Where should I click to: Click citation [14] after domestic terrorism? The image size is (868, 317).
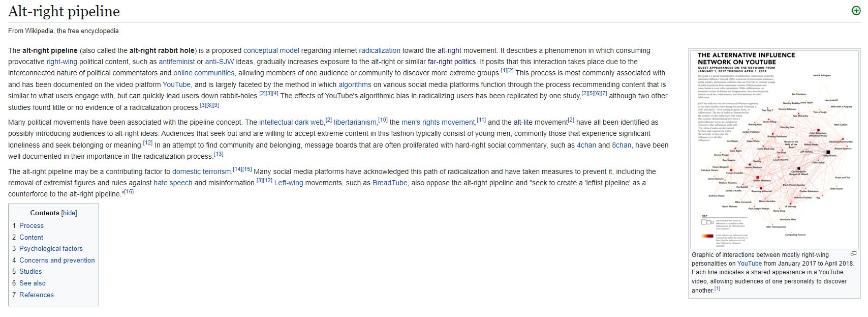pyautogui.click(x=237, y=169)
